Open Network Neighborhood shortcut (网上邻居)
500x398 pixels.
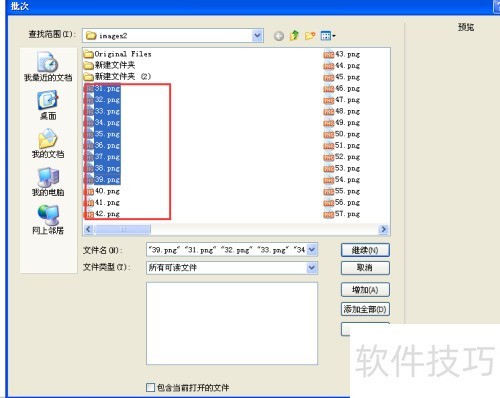48,220
